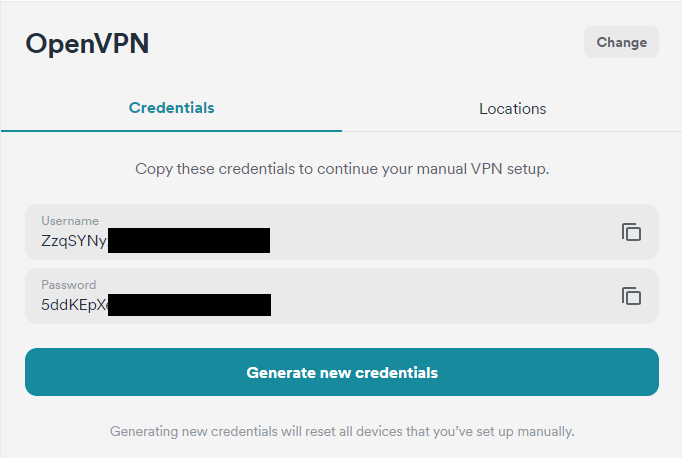
Task: Click the OpenVPN heading title
Action: (x=87, y=44)
